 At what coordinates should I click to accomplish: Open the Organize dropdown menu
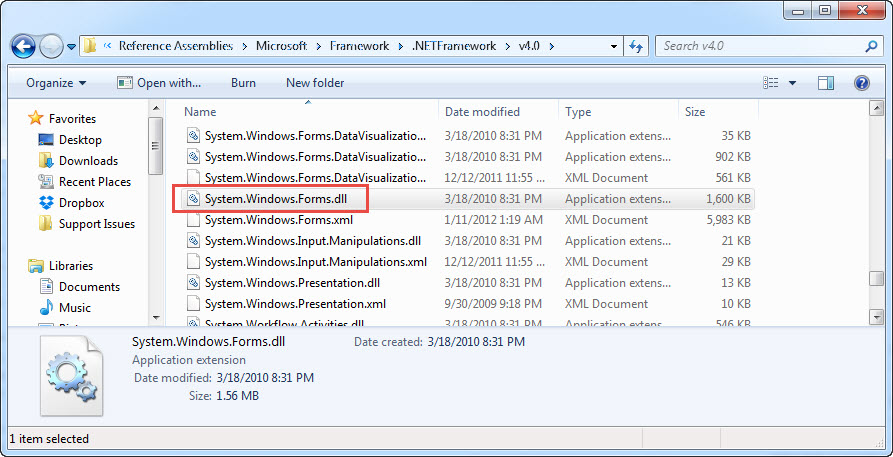[x=56, y=83]
